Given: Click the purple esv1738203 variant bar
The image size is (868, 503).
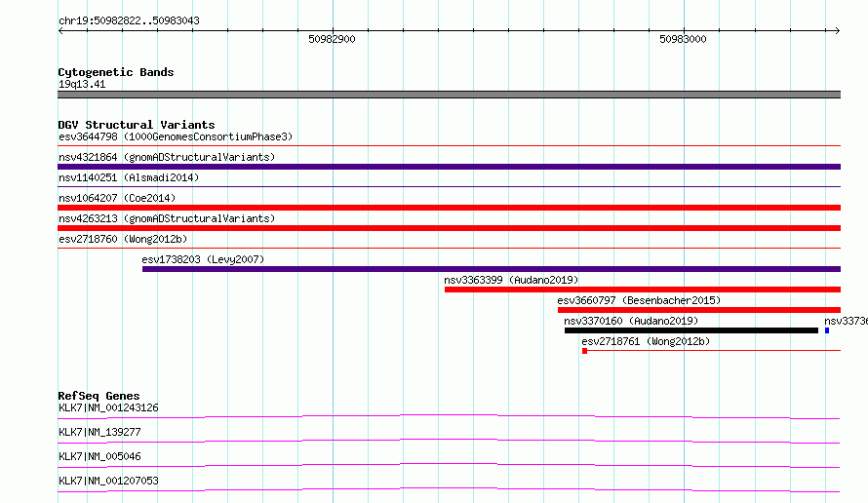Looking at the screenshot, I should point(491,269).
